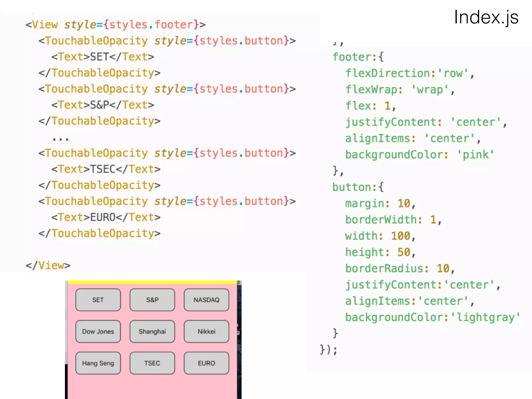This screenshot has height=399, width=532.
Task: Click empty pink area below buttons
Action: (x=152, y=387)
